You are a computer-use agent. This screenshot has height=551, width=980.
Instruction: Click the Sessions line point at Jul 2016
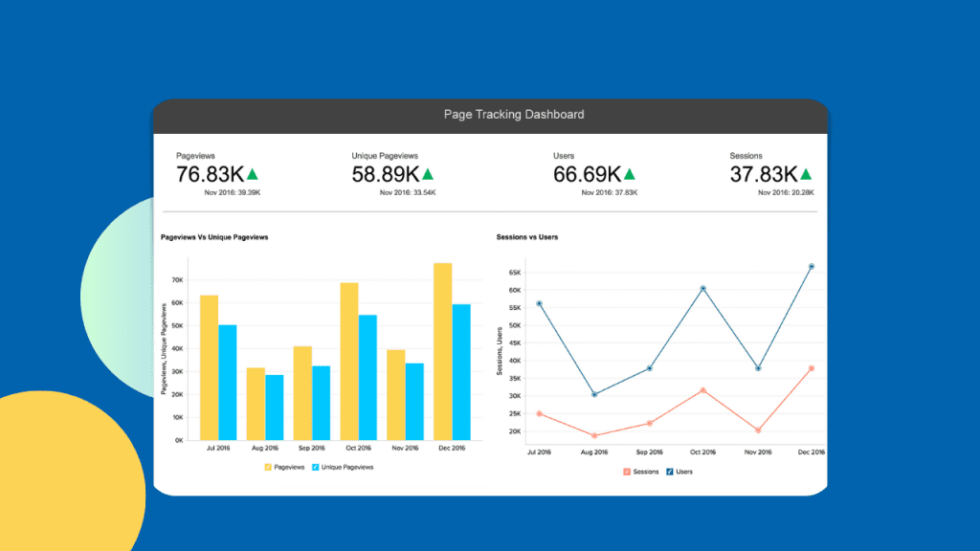pos(540,413)
